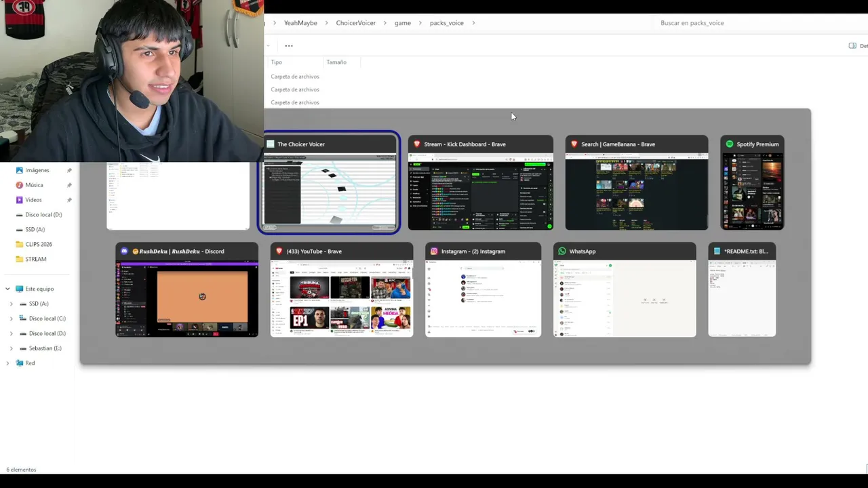Go to YeahMaybe in the address bar

[300, 23]
